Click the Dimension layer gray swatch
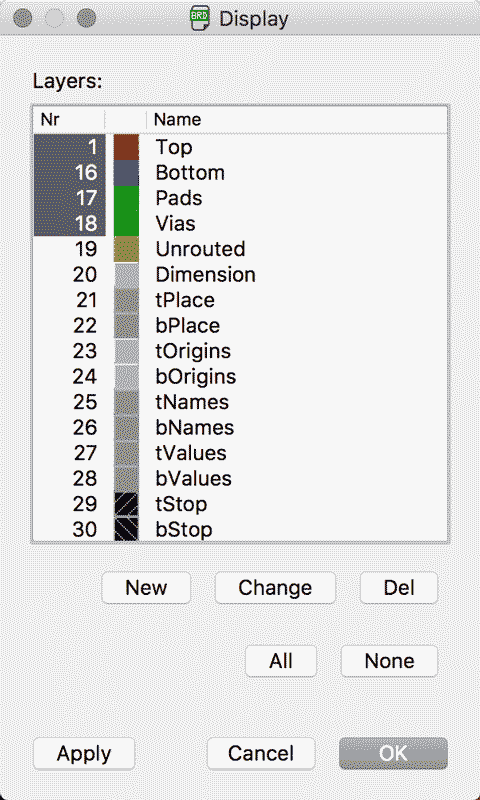Image resolution: width=480 pixels, height=800 pixels. [x=126, y=274]
